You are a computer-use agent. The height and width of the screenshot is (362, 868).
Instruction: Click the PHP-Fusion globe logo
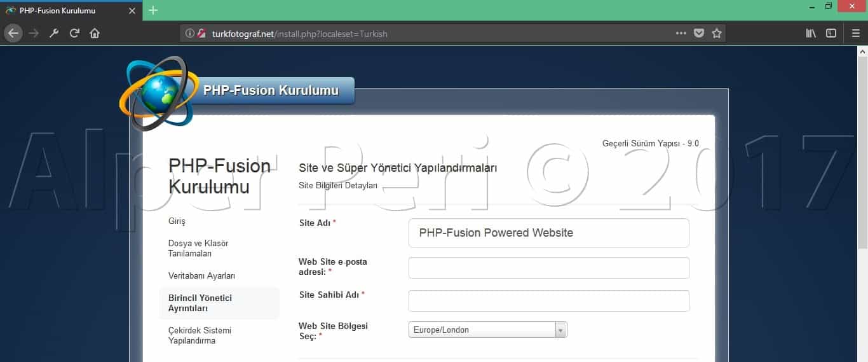158,93
